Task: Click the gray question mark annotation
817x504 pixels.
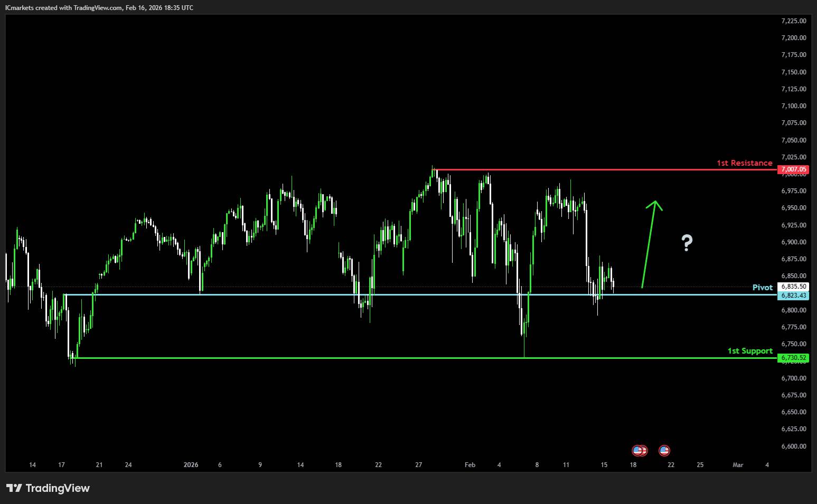Action: [x=686, y=243]
